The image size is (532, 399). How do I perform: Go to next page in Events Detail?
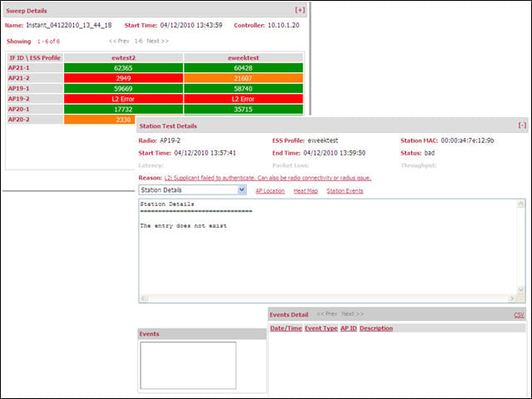pyautogui.click(x=352, y=314)
